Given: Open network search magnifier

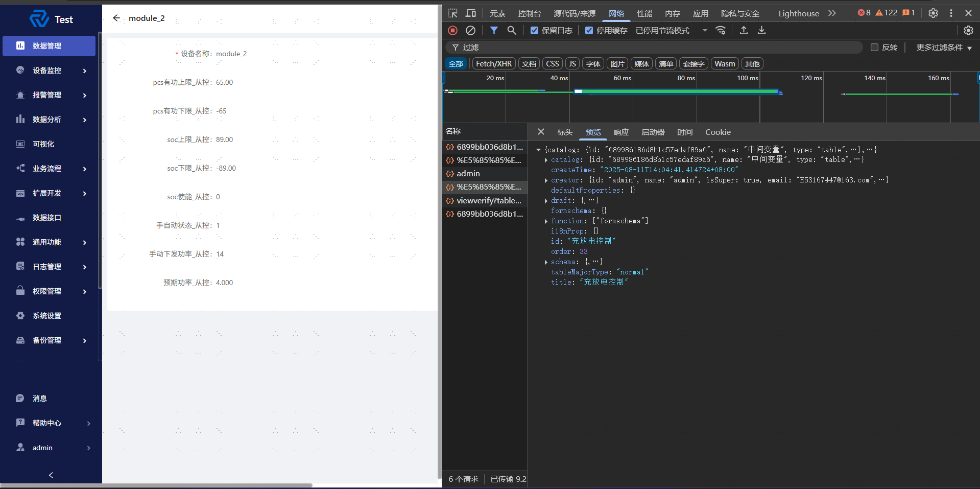Looking at the screenshot, I should (x=512, y=30).
